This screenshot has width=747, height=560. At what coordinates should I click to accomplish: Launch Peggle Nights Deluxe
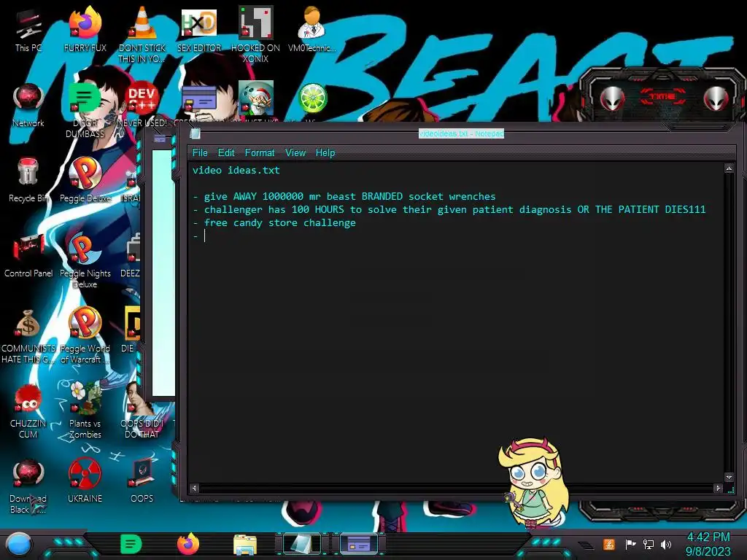pos(85,260)
